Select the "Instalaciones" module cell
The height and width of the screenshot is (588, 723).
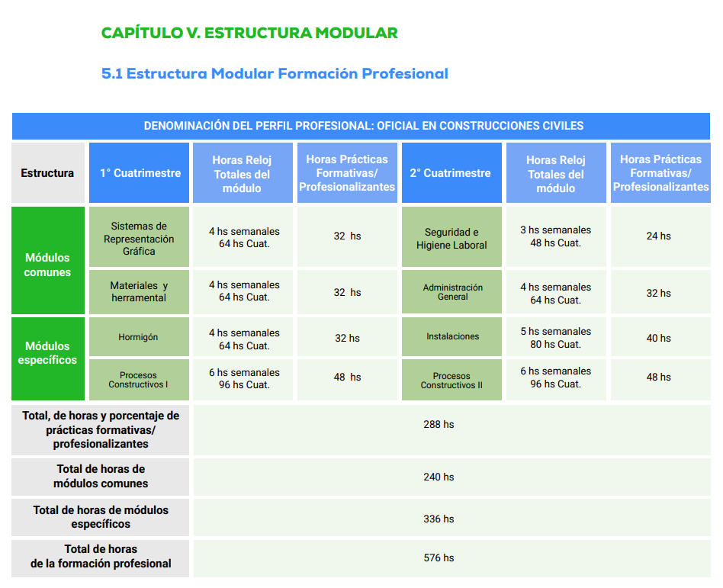[451, 336]
